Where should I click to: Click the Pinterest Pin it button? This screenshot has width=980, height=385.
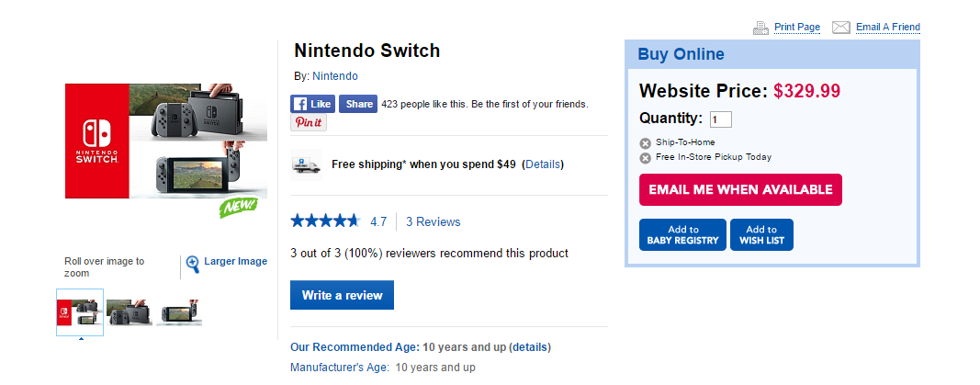[x=308, y=123]
